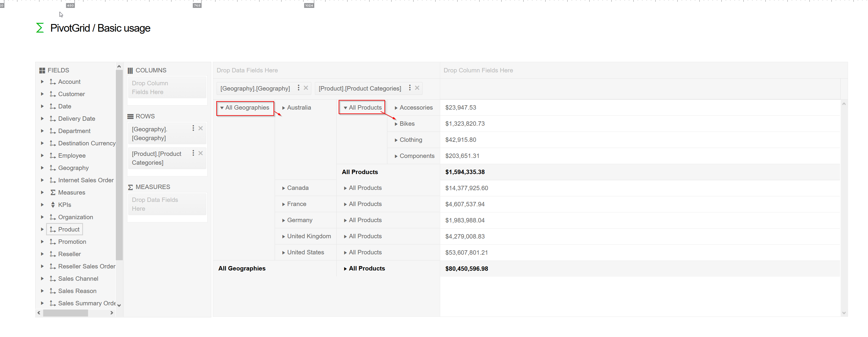Remove Geography field from ROWS list
Viewport: 868px width, 337px height.
(x=200, y=128)
